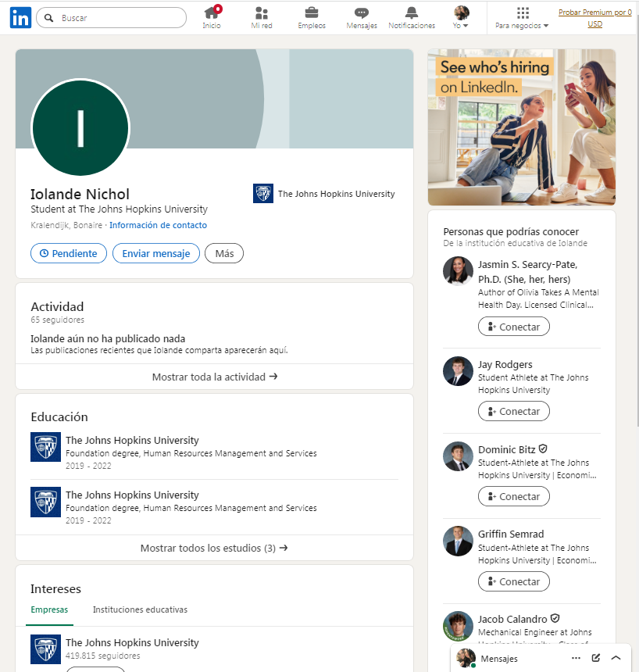This screenshot has height=672, width=639.
Task: Connect with Dominic Bitz
Action: point(514,496)
